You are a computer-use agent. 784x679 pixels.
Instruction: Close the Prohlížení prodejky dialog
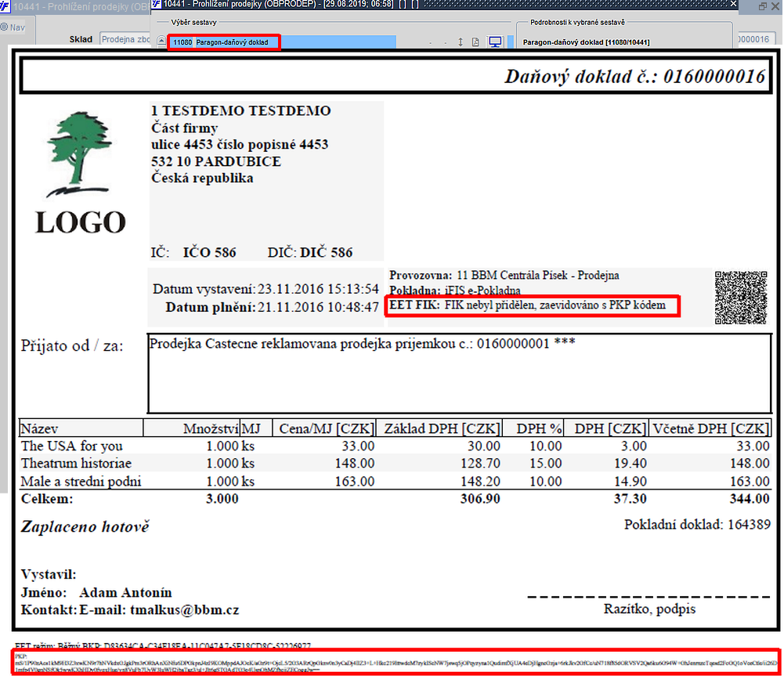[x=733, y=4]
